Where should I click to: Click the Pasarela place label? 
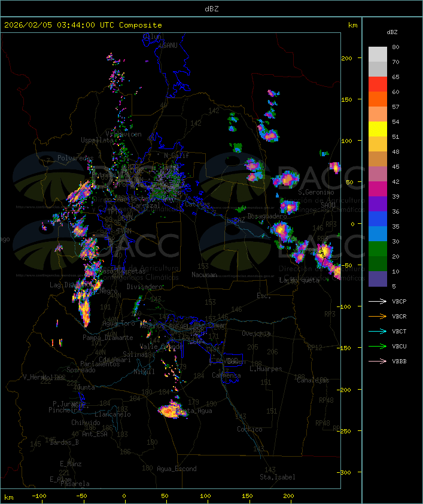click(x=75, y=484)
